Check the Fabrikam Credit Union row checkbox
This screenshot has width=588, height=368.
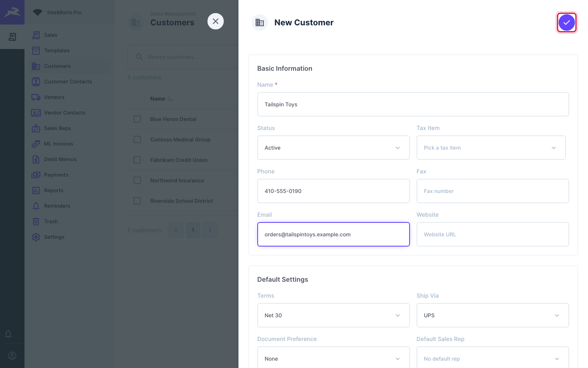pyautogui.click(x=137, y=160)
